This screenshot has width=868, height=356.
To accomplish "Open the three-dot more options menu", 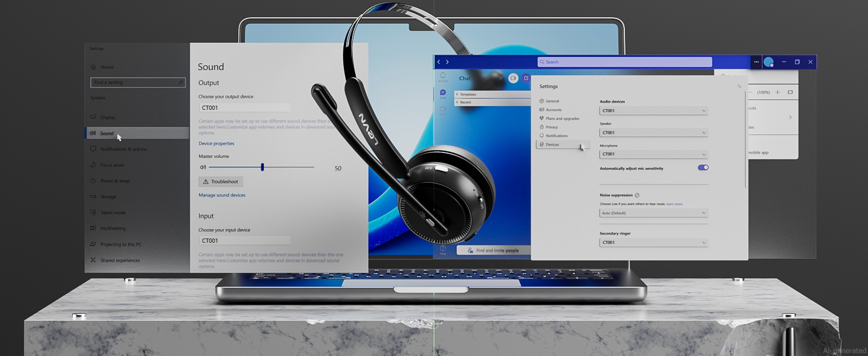I will 756,62.
